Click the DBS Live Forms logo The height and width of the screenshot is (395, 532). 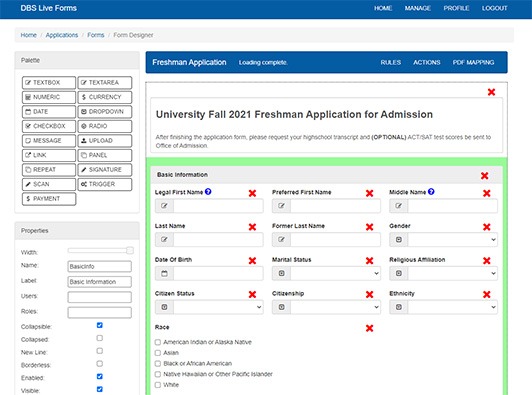coord(49,8)
